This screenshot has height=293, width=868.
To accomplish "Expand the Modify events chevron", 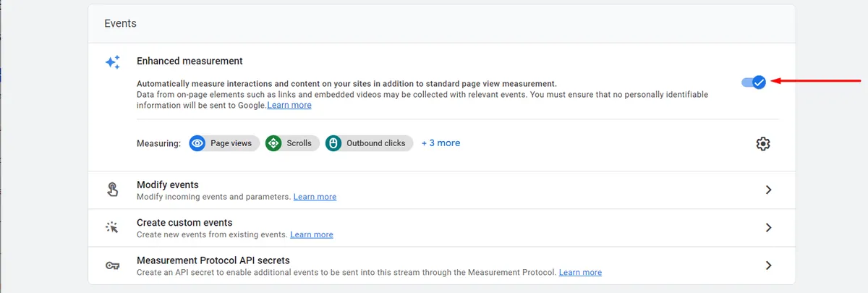I will [x=768, y=190].
